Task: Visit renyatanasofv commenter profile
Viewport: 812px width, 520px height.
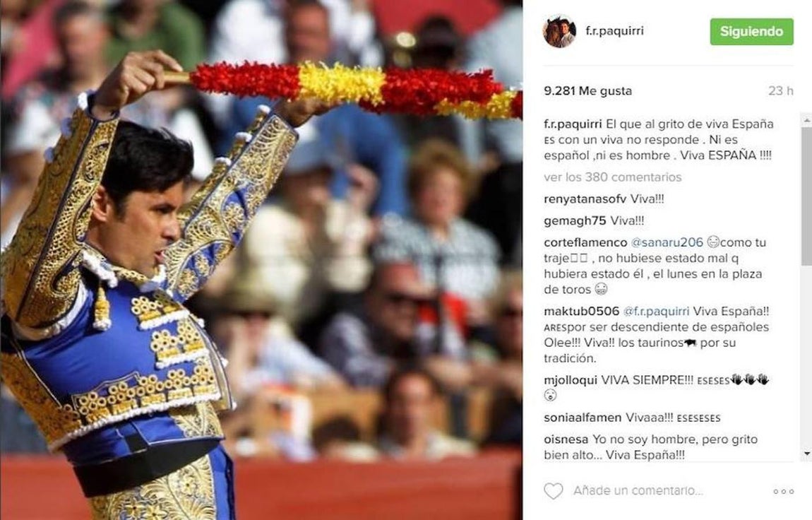Action: coord(585,199)
